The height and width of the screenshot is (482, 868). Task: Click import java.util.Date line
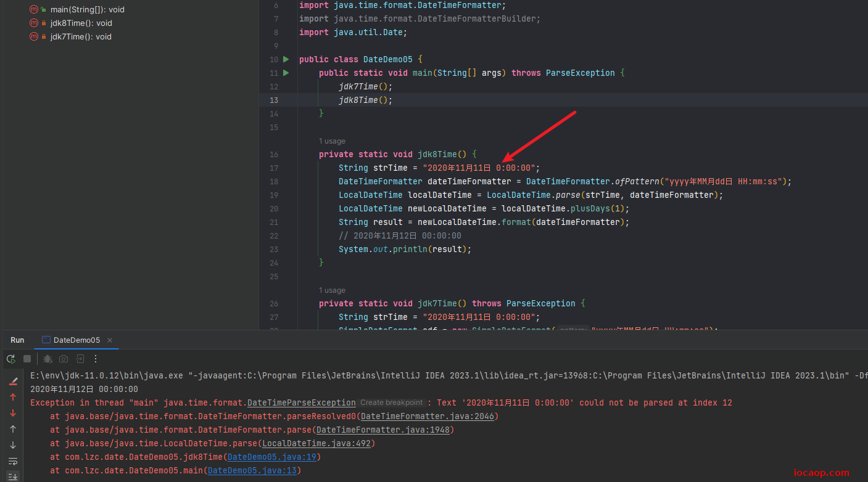click(353, 32)
